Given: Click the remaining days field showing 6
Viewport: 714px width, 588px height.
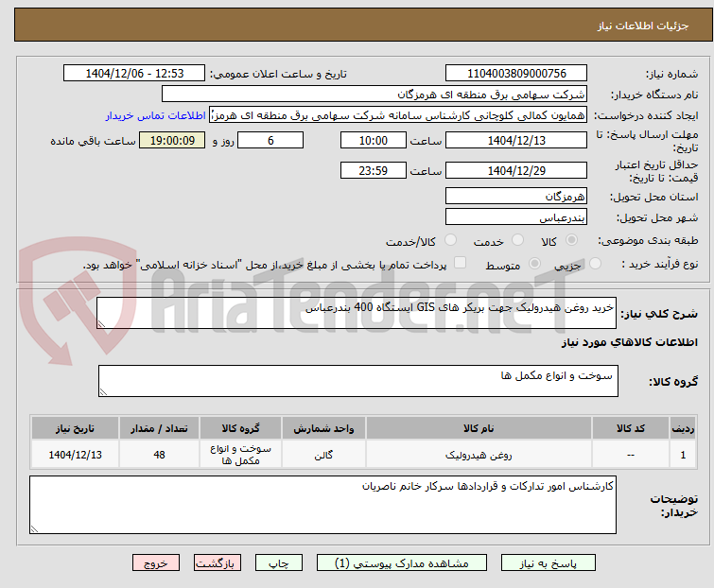Looking at the screenshot, I should tap(270, 140).
